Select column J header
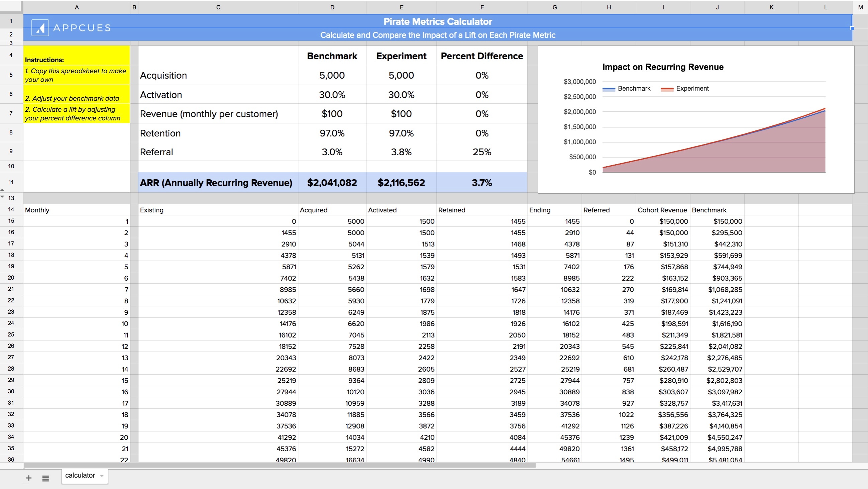The width and height of the screenshot is (868, 489). coord(717,7)
